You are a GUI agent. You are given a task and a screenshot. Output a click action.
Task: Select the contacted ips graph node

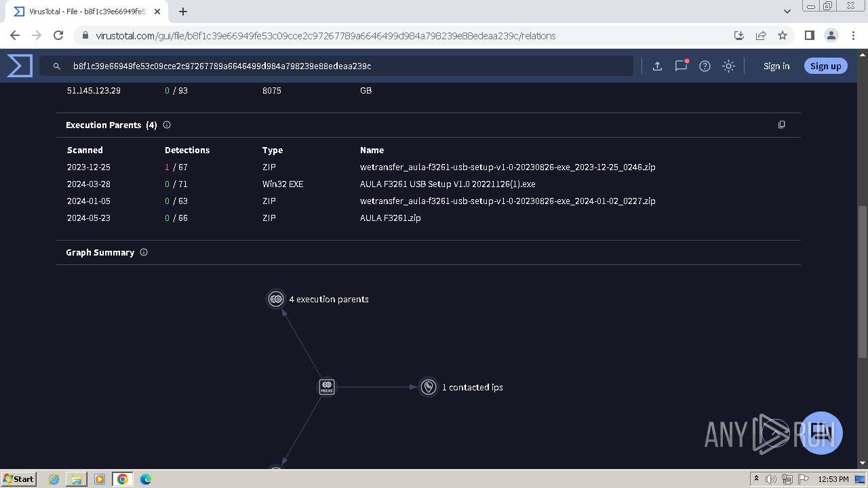coord(428,387)
